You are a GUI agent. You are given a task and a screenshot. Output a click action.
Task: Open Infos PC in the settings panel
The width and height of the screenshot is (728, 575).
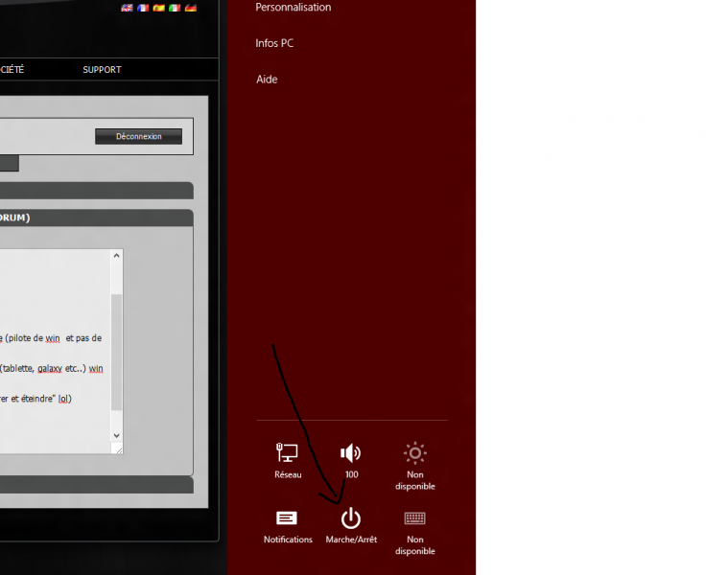274,43
